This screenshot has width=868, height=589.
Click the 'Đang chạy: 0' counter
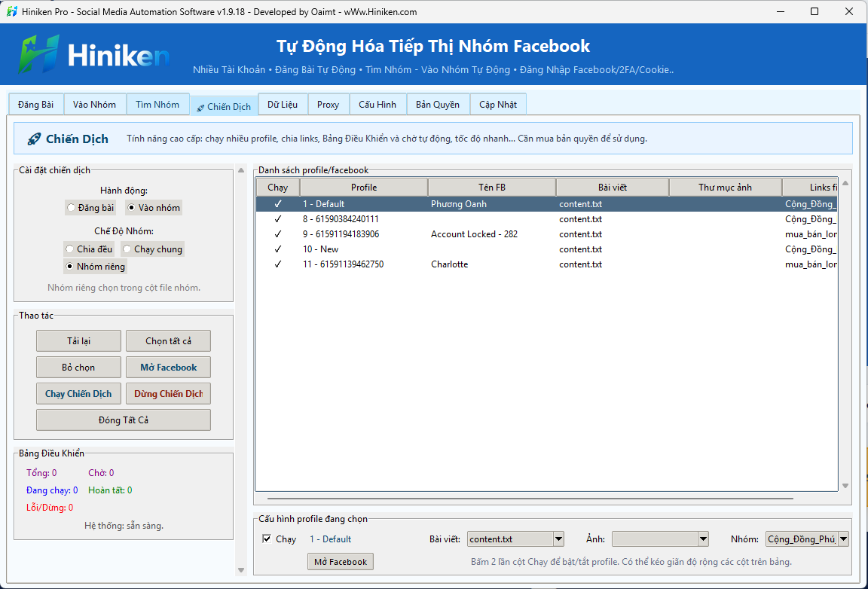tap(52, 490)
